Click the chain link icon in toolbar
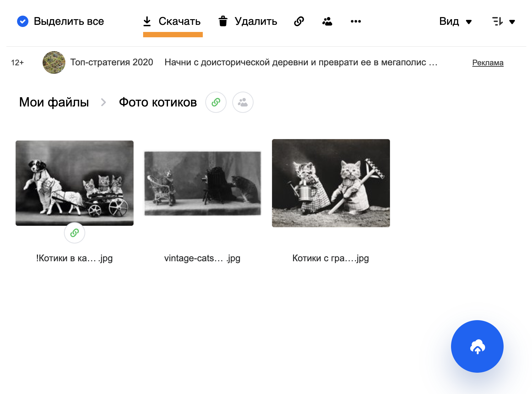Screen dimensions: 532x394 [299, 21]
